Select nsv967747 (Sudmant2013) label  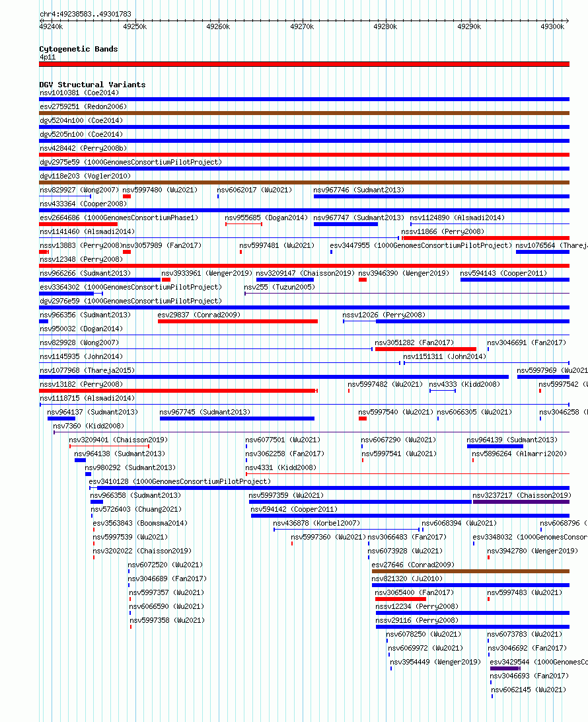pos(359,218)
